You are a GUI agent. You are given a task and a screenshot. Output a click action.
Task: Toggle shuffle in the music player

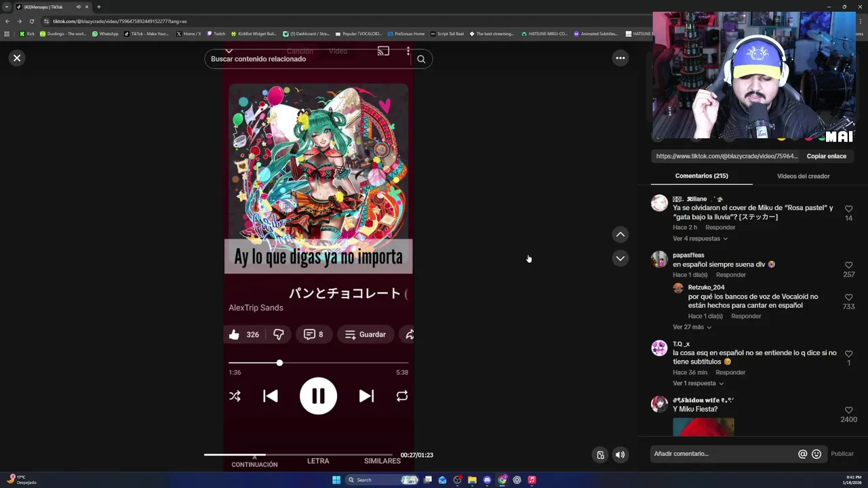pyautogui.click(x=235, y=396)
